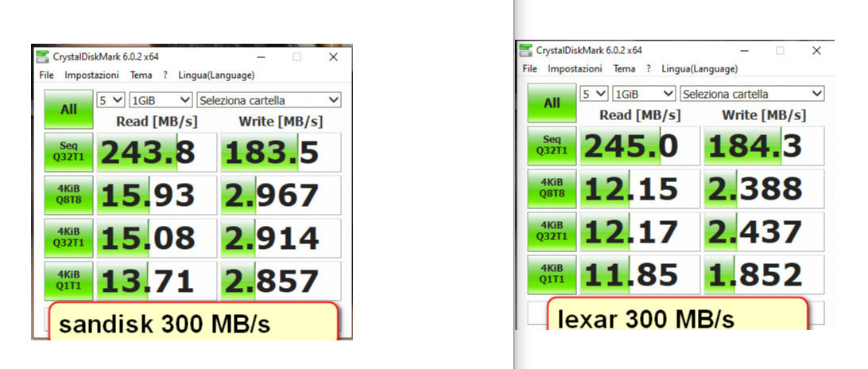This screenshot has height=369, width=868.
Task: Click write value 1.852
Action: click(764, 274)
